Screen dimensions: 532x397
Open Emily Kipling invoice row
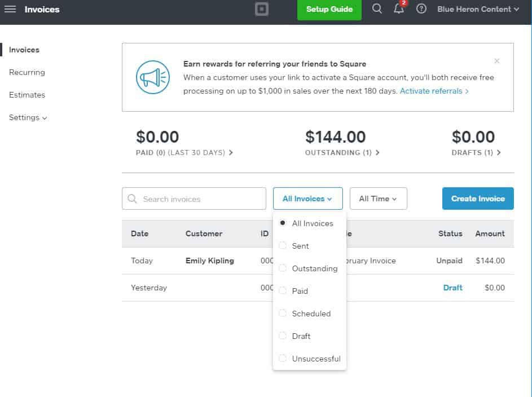coord(318,261)
